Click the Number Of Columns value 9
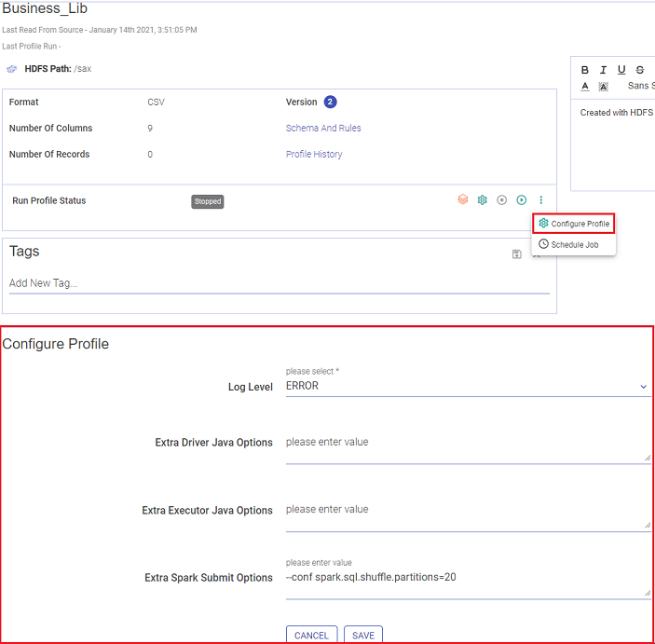This screenshot has width=655, height=644. [150, 129]
